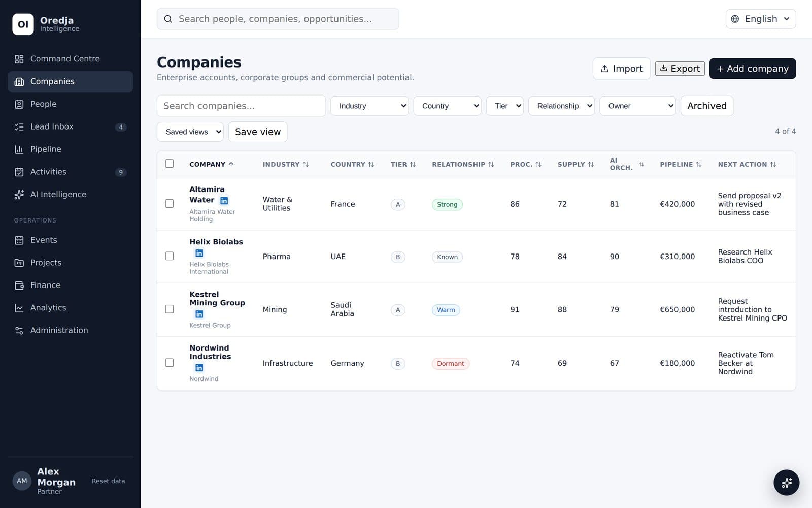Click the Add company button
This screenshot has width=812, height=508.
(x=752, y=69)
